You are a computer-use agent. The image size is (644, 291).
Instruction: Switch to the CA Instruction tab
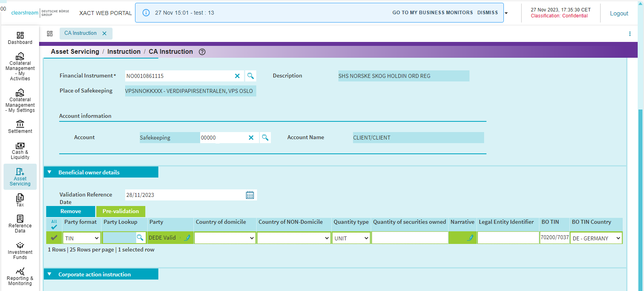coord(81,33)
